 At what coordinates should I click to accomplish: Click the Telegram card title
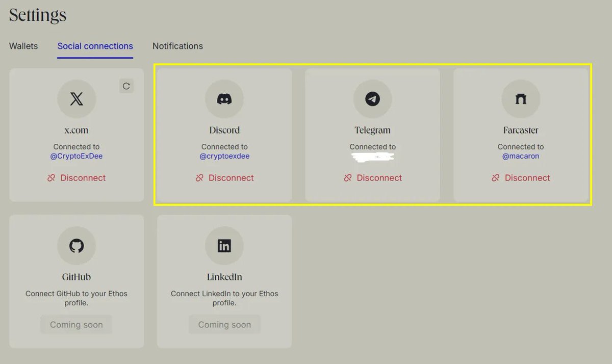point(373,130)
